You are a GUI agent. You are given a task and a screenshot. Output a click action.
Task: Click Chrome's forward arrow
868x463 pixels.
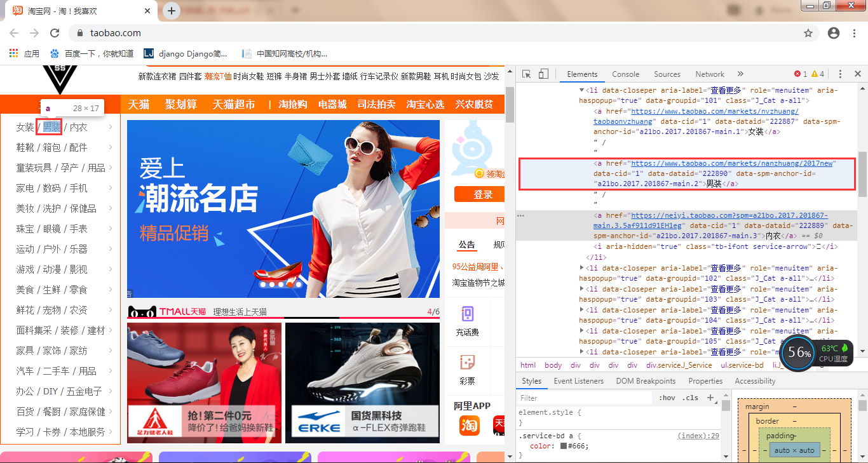[34, 33]
